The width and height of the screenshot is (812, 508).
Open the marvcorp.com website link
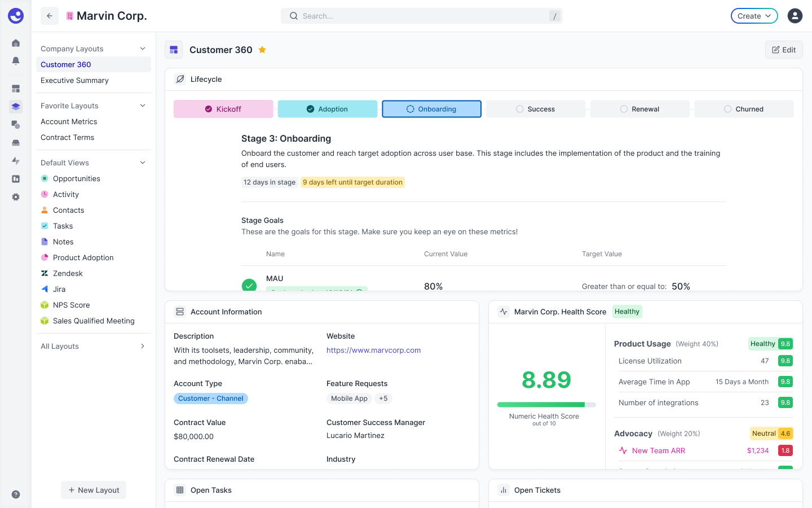(x=373, y=350)
